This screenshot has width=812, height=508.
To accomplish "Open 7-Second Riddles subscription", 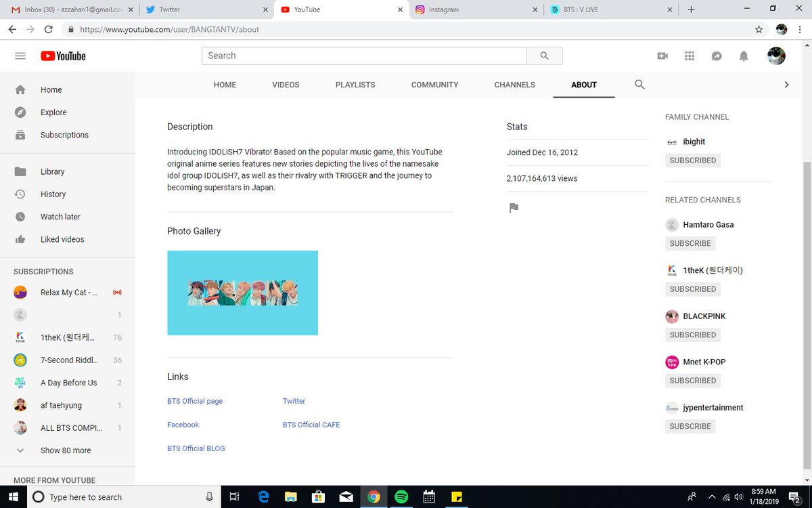I will [68, 360].
